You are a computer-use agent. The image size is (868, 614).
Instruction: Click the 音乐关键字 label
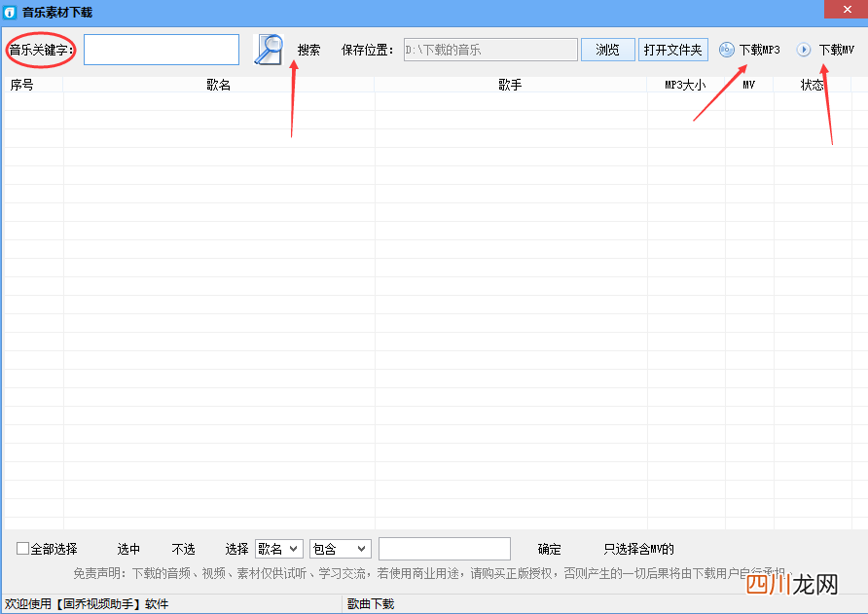tap(42, 50)
